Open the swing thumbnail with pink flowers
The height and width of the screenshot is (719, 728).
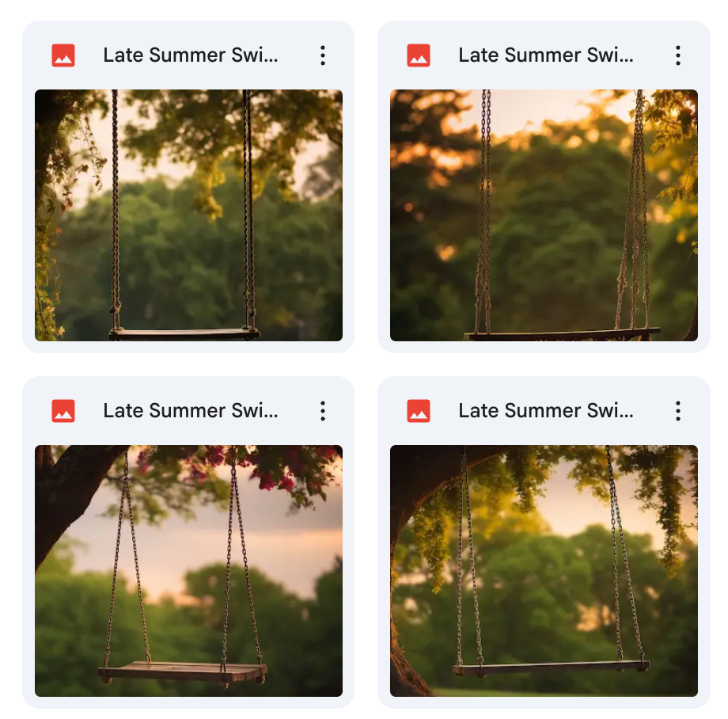click(188, 571)
